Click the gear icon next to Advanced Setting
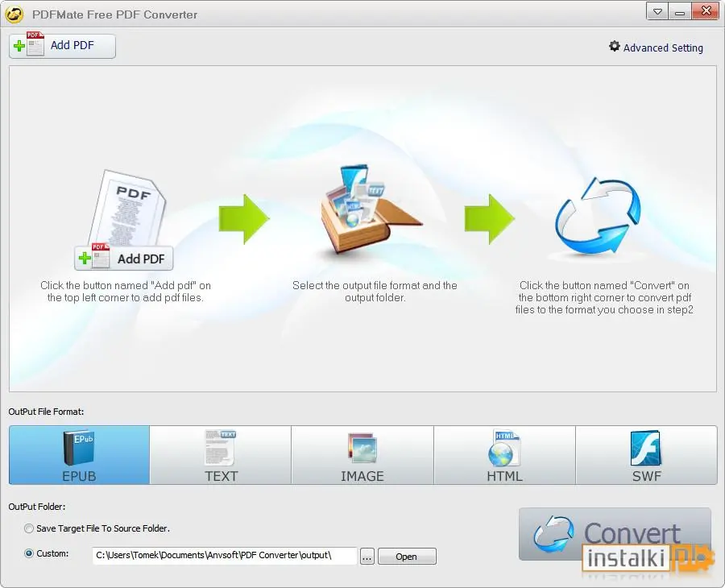The image size is (725, 588). coord(614,46)
